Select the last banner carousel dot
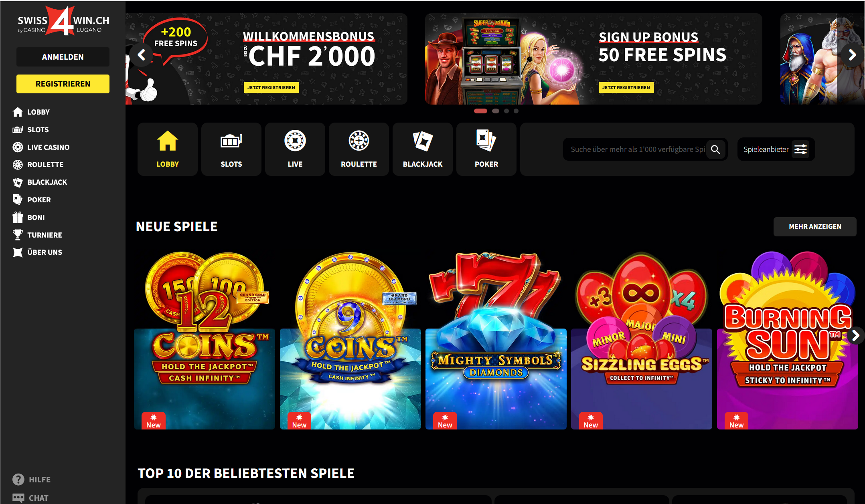865x504 pixels. (x=516, y=111)
